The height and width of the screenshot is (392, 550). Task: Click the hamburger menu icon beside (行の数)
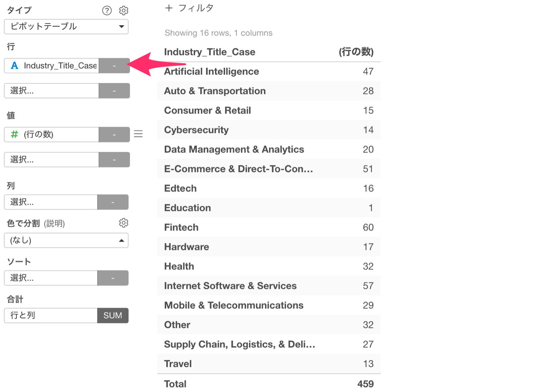(138, 134)
